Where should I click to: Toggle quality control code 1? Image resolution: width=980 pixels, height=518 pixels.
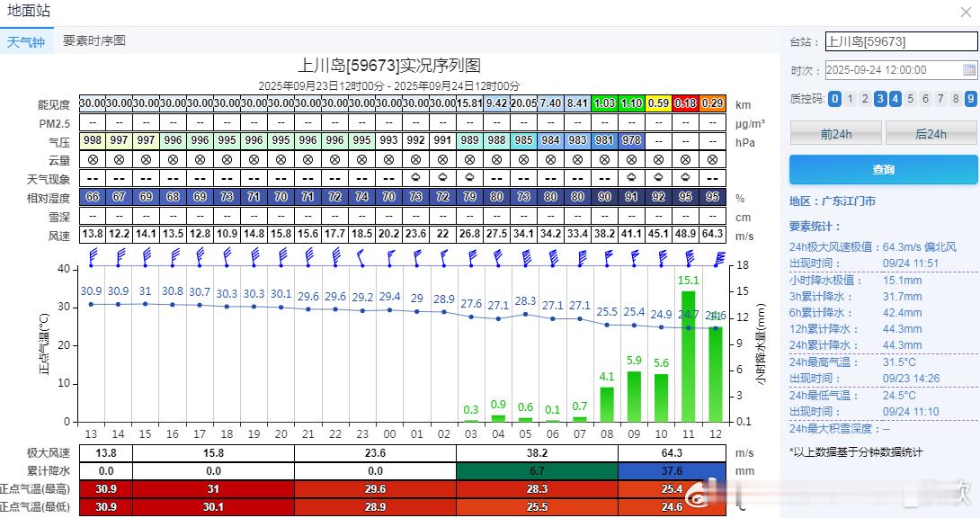pyautogui.click(x=850, y=98)
